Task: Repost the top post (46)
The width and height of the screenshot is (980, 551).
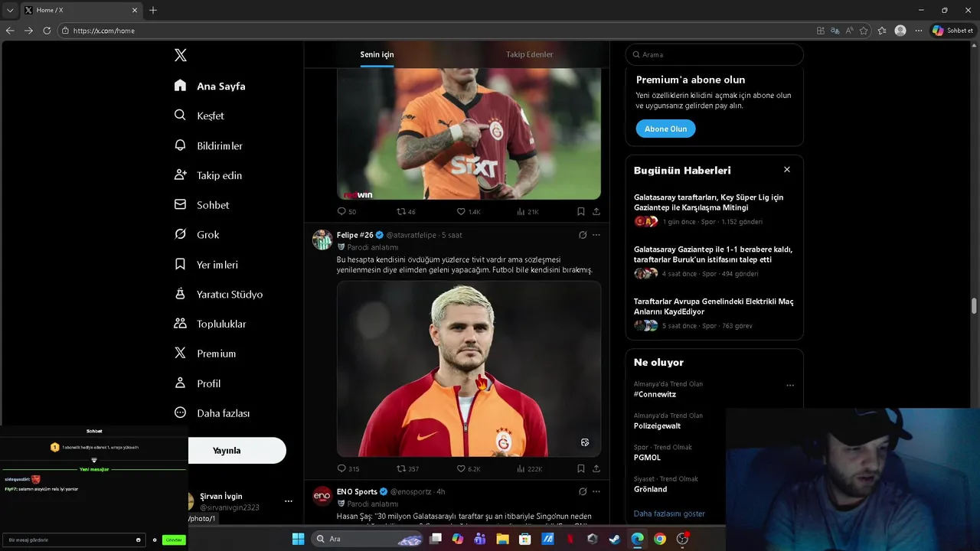Action: point(406,211)
